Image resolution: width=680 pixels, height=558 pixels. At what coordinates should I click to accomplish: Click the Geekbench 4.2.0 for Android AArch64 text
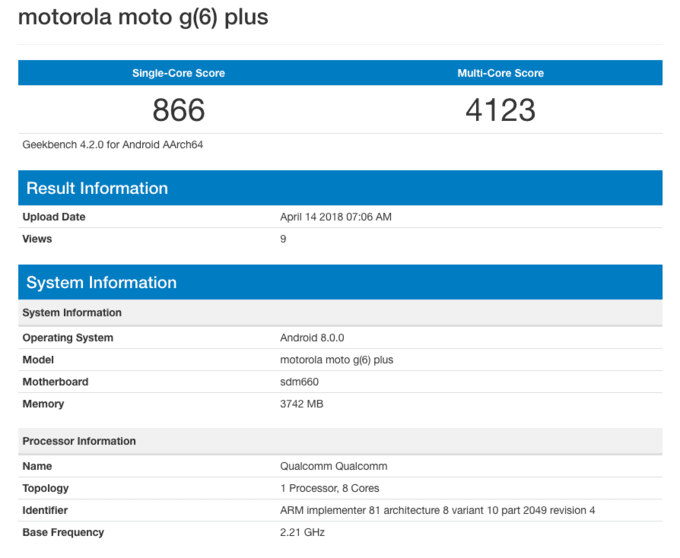tap(113, 145)
